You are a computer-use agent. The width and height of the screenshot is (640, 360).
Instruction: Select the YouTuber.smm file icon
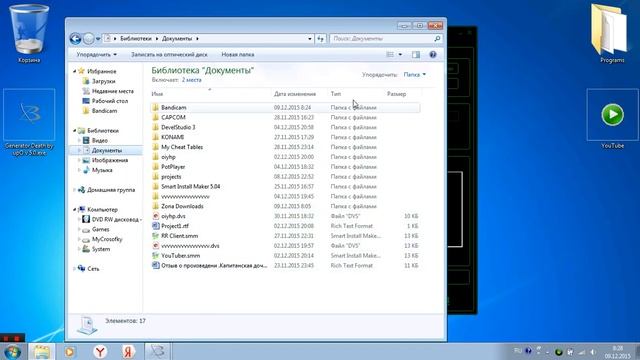[x=155, y=256]
